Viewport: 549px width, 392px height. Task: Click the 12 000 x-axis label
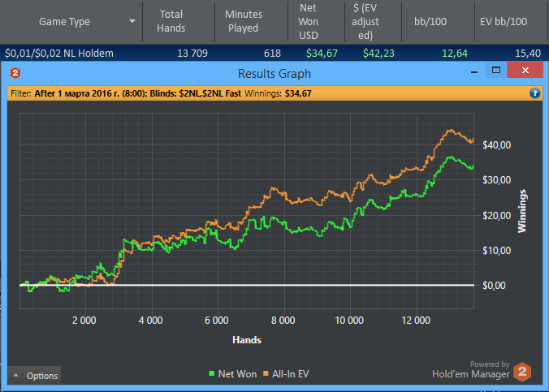(416, 321)
